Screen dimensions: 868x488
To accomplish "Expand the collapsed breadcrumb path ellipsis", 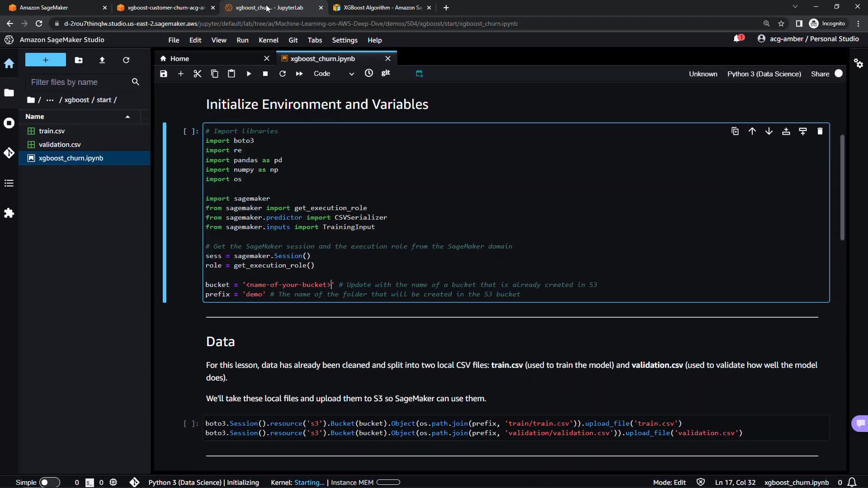I will tap(50, 100).
